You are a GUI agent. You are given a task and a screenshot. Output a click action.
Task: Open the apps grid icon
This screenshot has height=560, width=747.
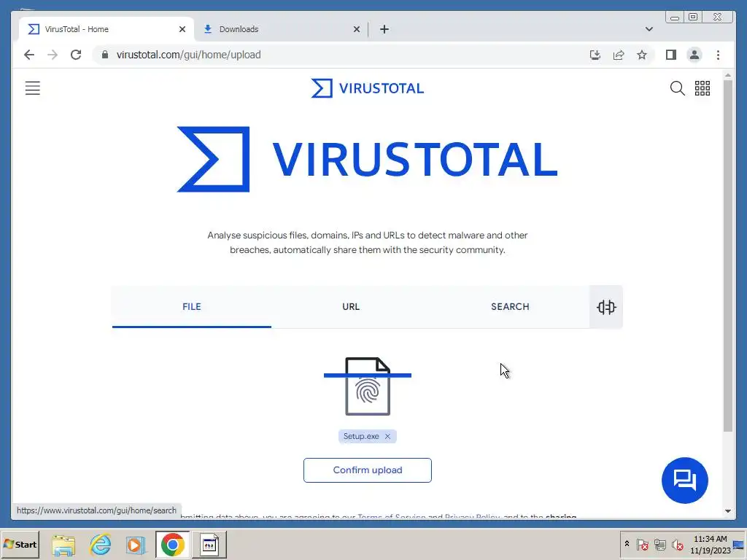click(703, 88)
